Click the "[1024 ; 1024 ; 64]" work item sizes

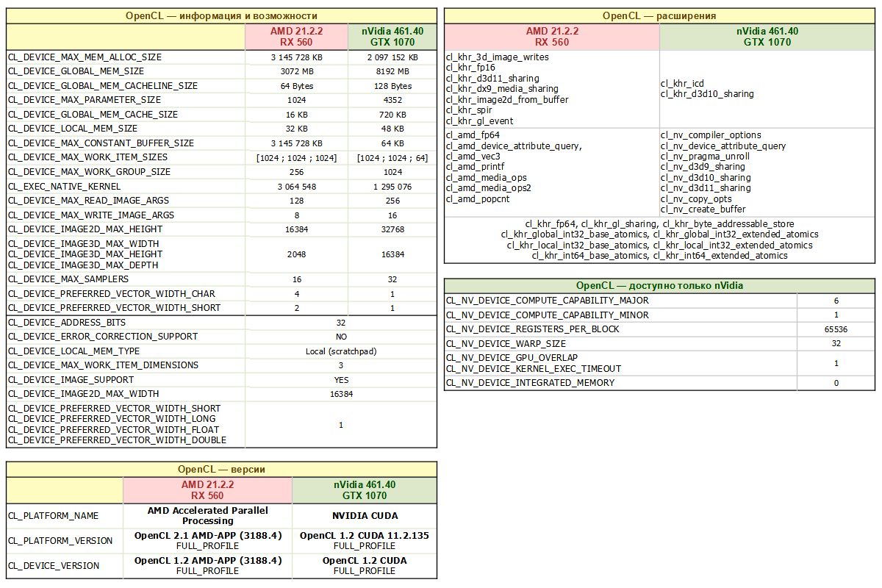click(x=392, y=157)
